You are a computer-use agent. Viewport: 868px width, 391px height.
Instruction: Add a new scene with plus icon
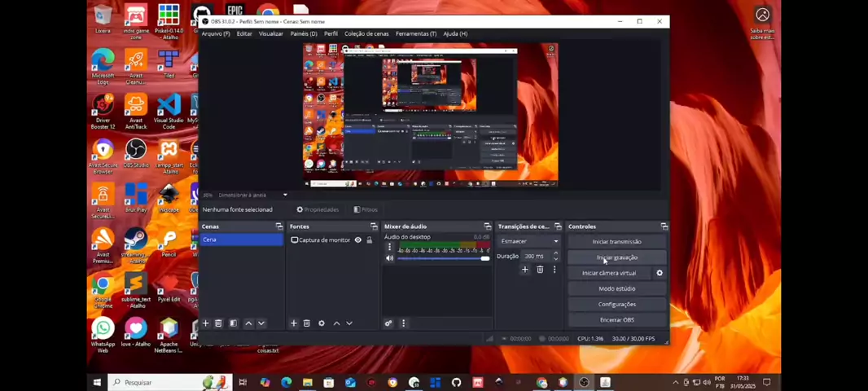(206, 323)
